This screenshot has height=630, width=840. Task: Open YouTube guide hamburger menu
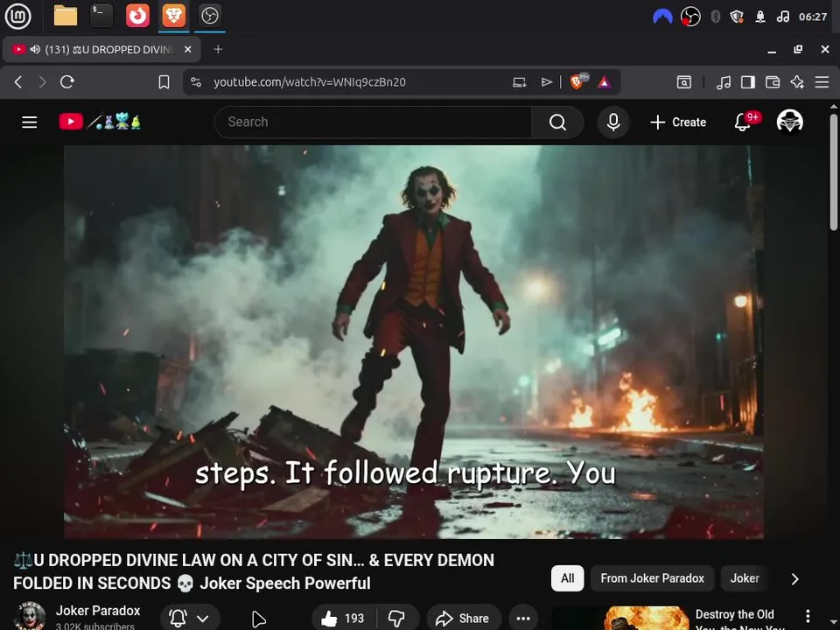point(30,122)
